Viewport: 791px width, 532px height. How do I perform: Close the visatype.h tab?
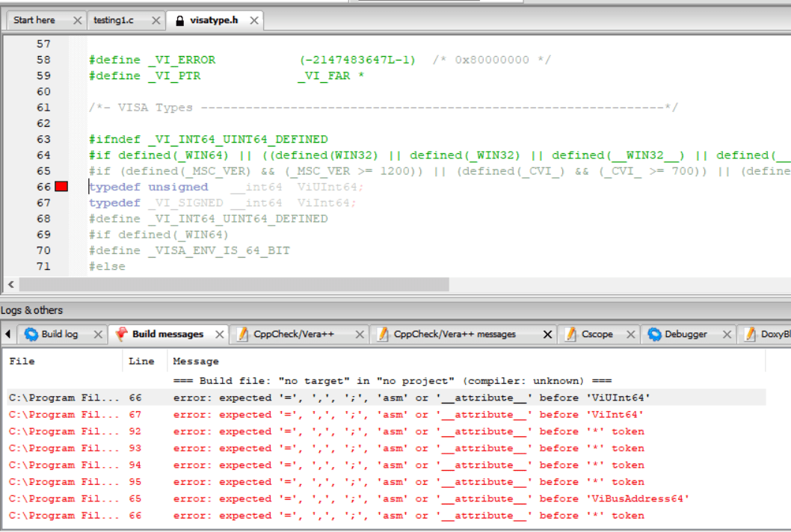[254, 21]
